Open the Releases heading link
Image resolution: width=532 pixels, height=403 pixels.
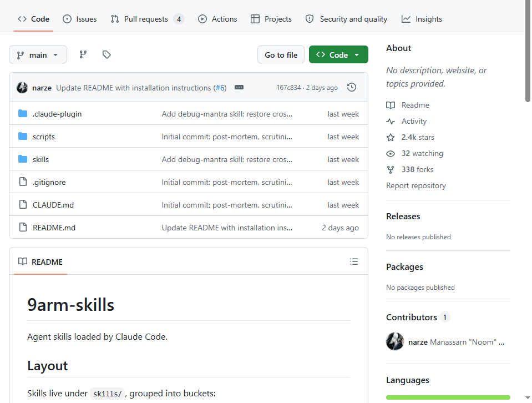(x=403, y=216)
